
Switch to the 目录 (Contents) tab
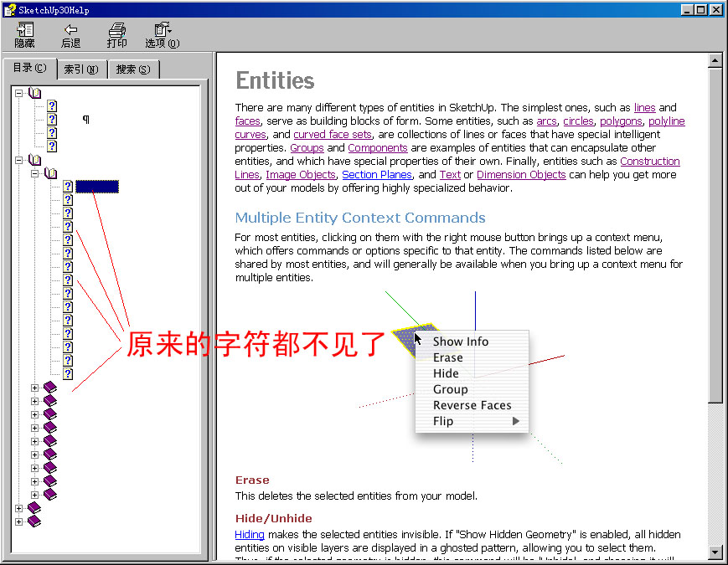click(29, 68)
